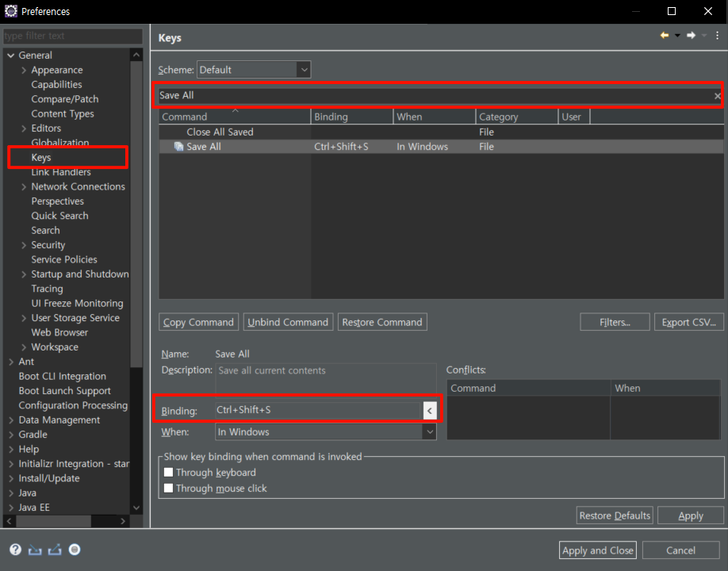Viewport: 728px width, 571px height.
Task: Open the three-dot view menu
Action: point(718,35)
